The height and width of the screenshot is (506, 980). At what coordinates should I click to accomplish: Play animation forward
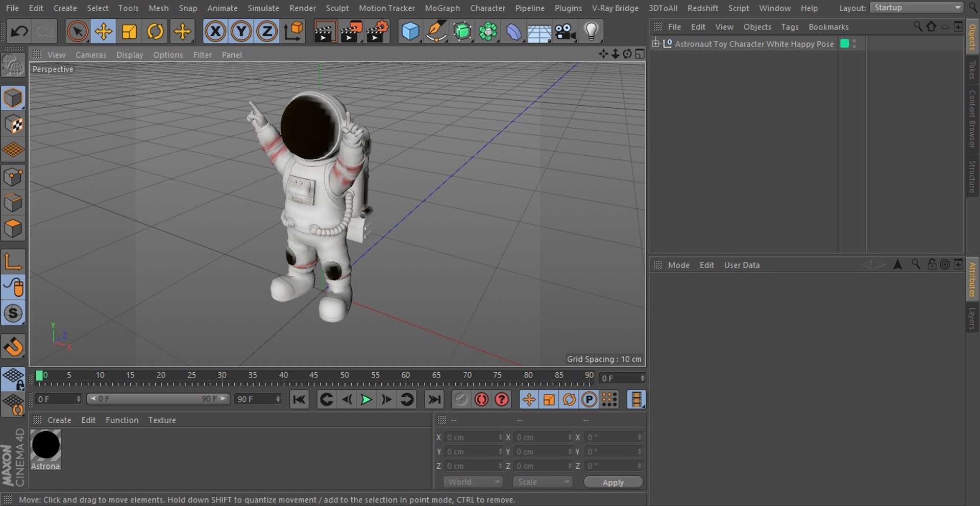(x=366, y=399)
